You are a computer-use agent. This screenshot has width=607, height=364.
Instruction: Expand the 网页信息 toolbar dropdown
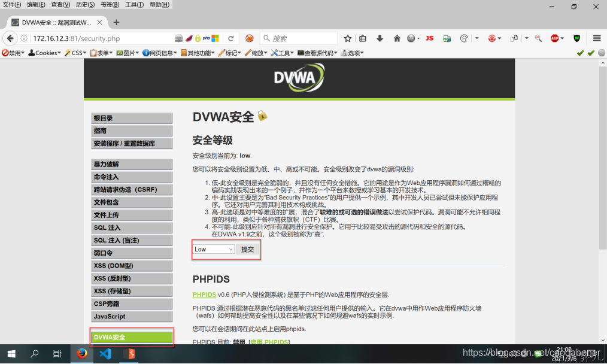[159, 53]
